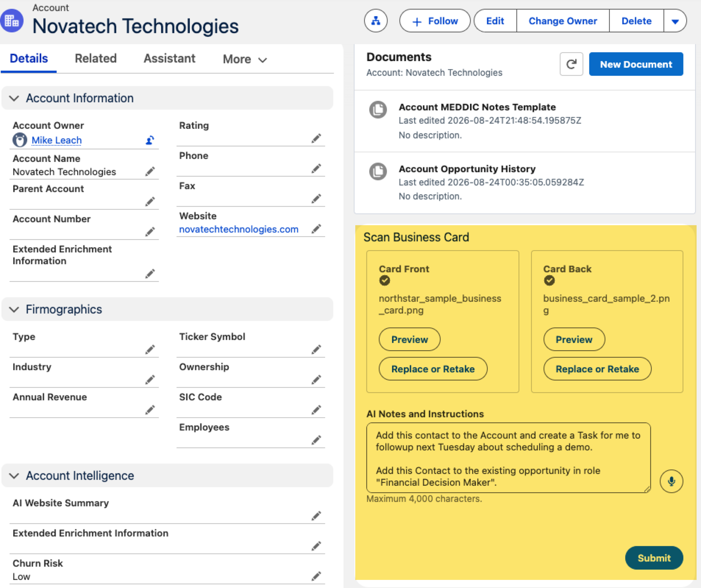Click the Novatech Technologies account icon

11,21
